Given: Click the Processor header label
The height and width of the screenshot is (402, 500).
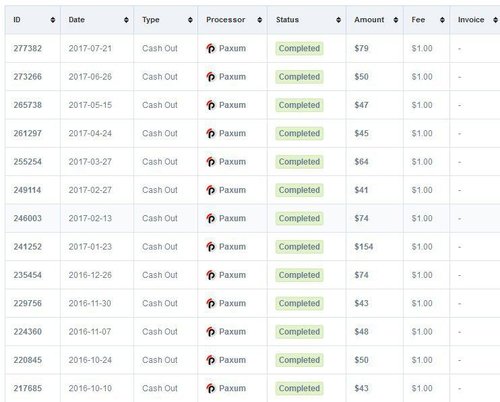Looking at the screenshot, I should tap(226, 20).
